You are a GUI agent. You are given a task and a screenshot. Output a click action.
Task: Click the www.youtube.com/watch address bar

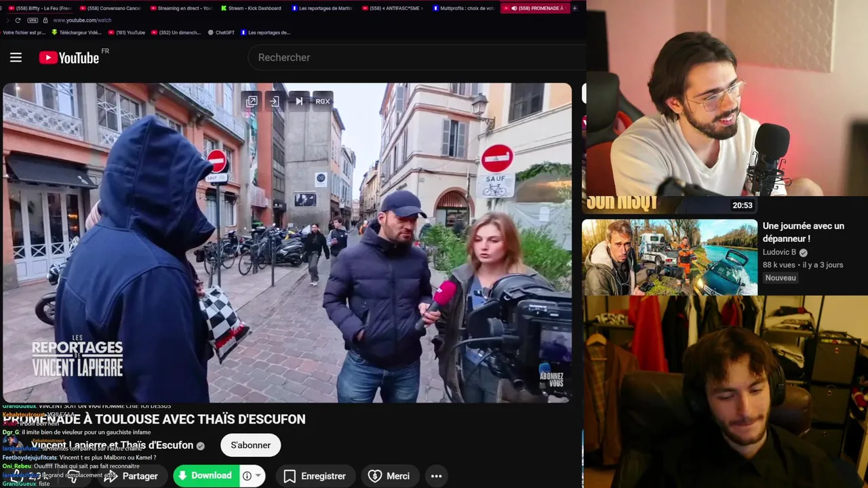tap(82, 20)
